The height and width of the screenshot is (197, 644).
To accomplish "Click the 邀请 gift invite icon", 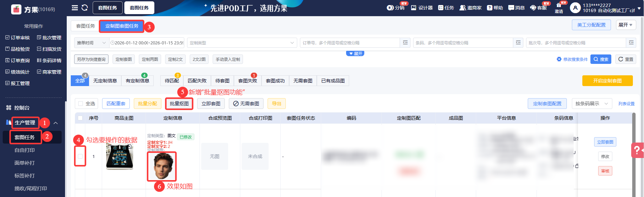I will coord(559,8).
